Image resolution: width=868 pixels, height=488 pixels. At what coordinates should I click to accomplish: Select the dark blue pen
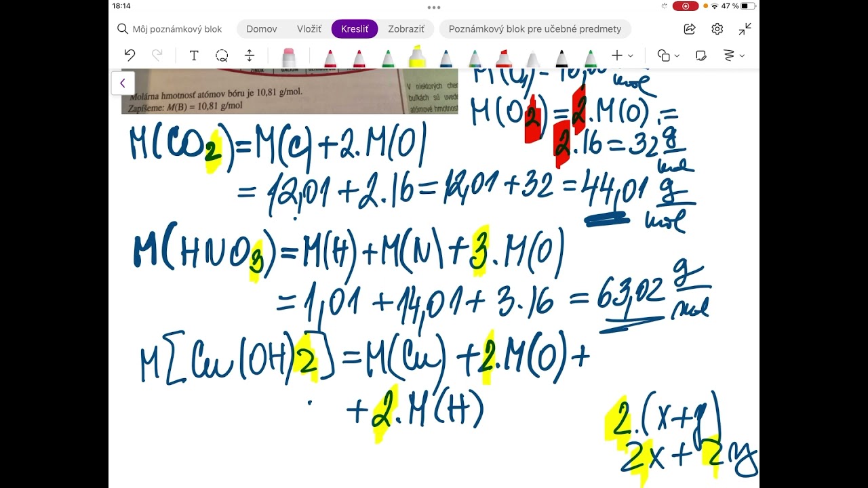pos(446,58)
